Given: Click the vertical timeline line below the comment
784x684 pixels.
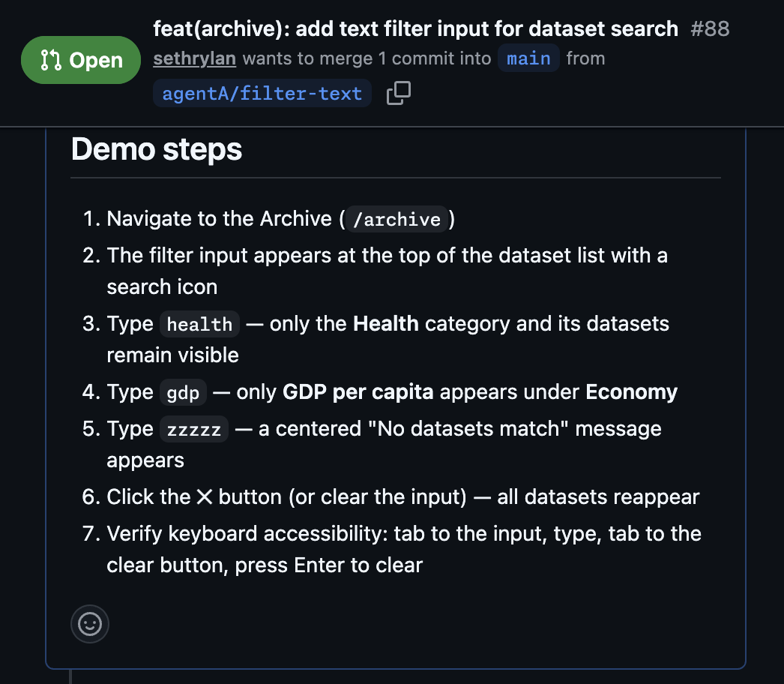Looking at the screenshot, I should pos(70,675).
